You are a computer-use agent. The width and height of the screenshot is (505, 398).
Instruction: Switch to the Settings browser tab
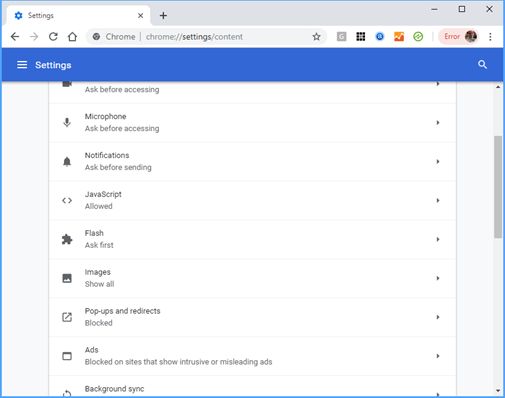tap(77, 15)
